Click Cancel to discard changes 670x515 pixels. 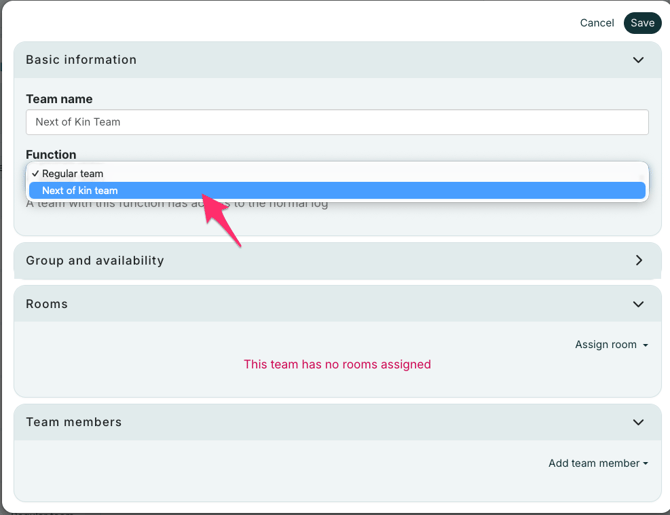(x=597, y=23)
